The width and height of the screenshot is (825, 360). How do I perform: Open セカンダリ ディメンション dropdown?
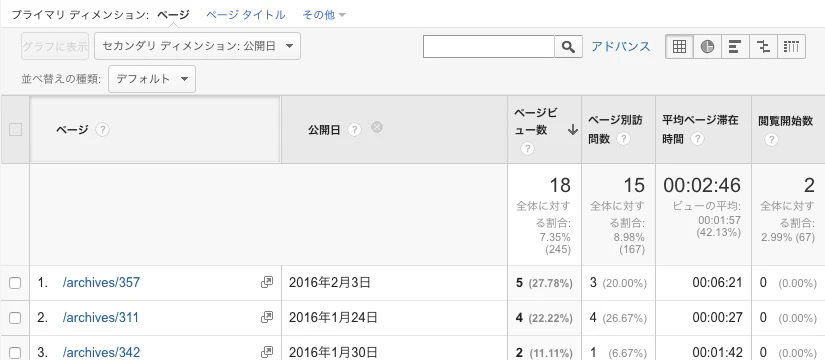[197, 46]
